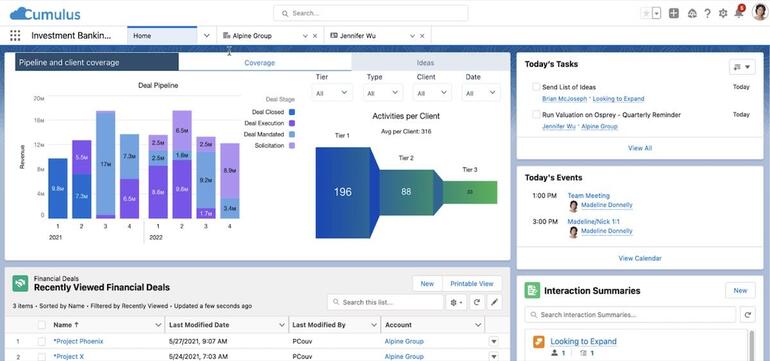Click the Tier 2 funnel segment 88
Viewport: 770px width, 361px height.
pyautogui.click(x=406, y=192)
